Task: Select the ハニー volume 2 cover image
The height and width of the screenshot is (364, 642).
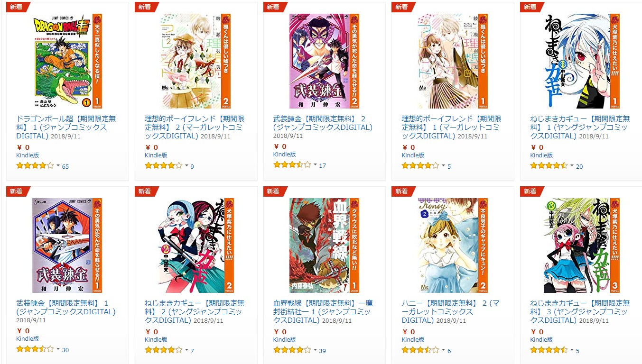Action: [x=453, y=246]
